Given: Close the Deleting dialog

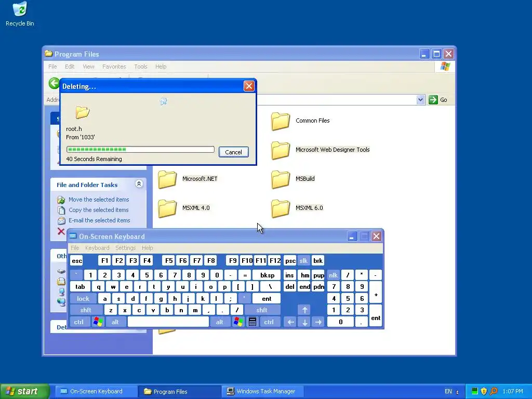Looking at the screenshot, I should [x=249, y=86].
